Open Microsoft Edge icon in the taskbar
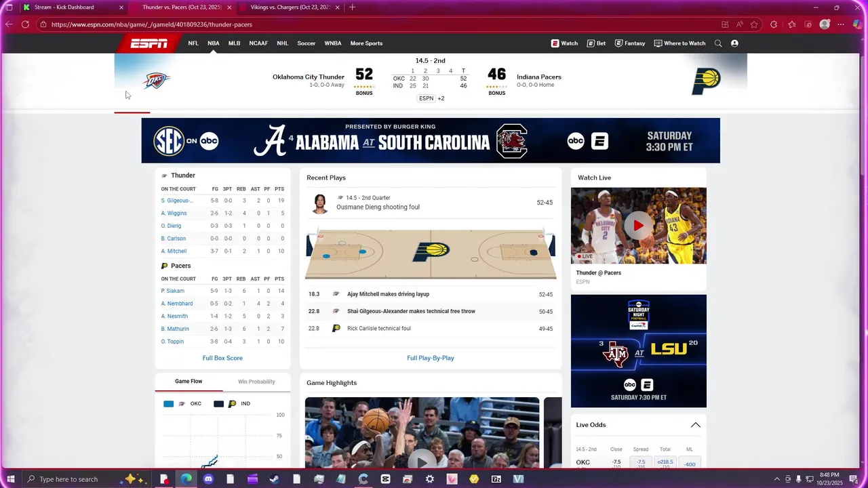Image resolution: width=868 pixels, height=488 pixels. pyautogui.click(x=186, y=479)
